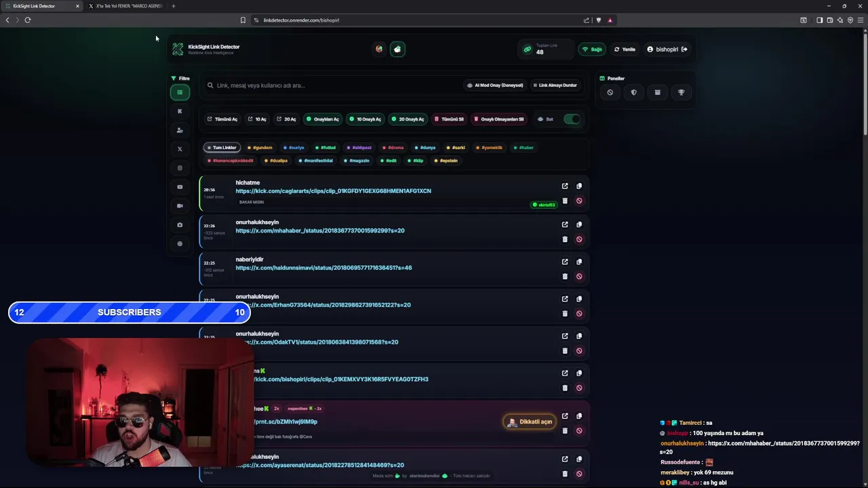Ban icon on mhahaber_ link row

(579, 239)
